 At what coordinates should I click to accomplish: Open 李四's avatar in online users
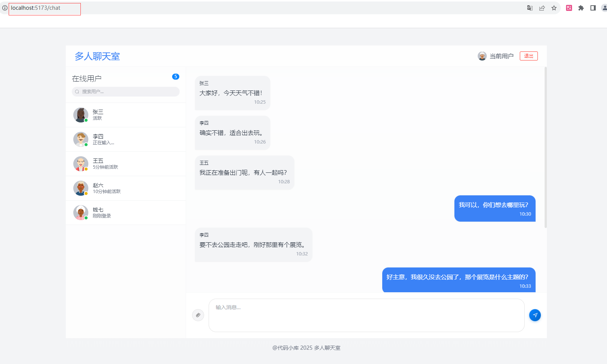pos(81,139)
